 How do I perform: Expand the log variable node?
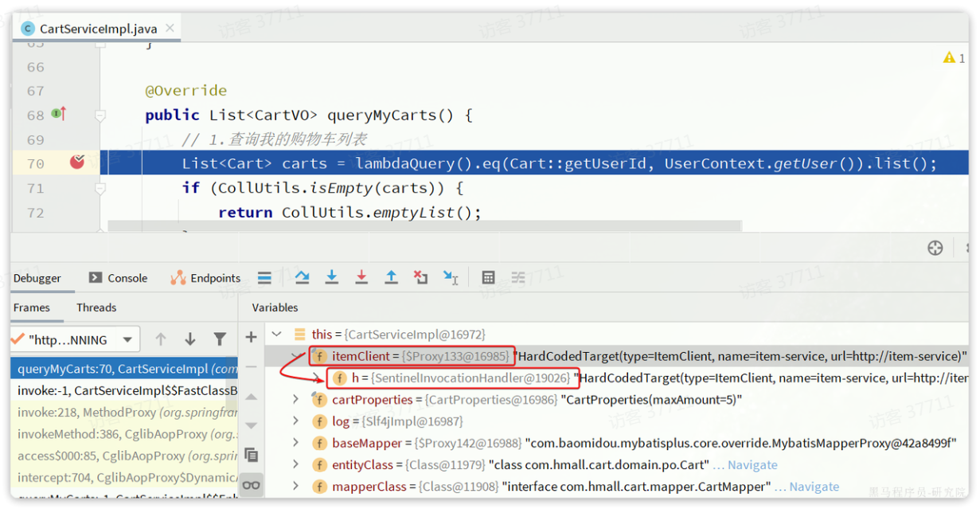pyautogui.click(x=296, y=421)
